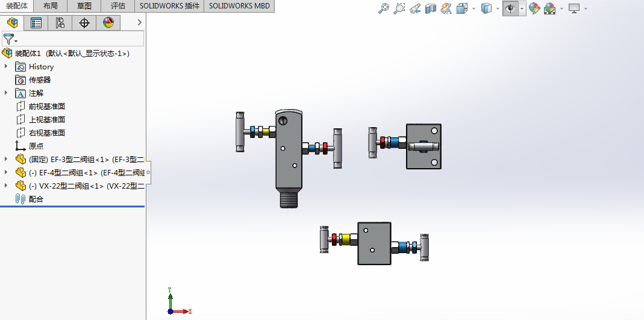
Task: Switch to the 草图 tab
Action: click(x=84, y=6)
